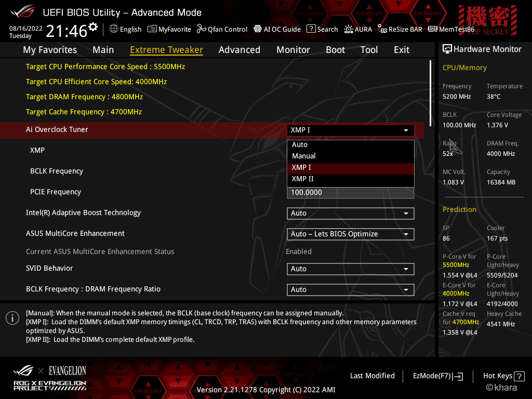
Task: Click the MyFavorite label
Action: tap(175, 29)
